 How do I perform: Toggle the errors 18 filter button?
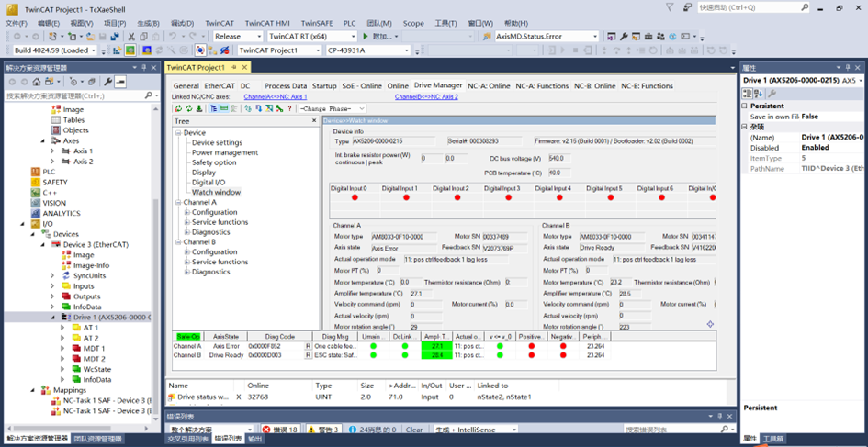click(x=279, y=430)
